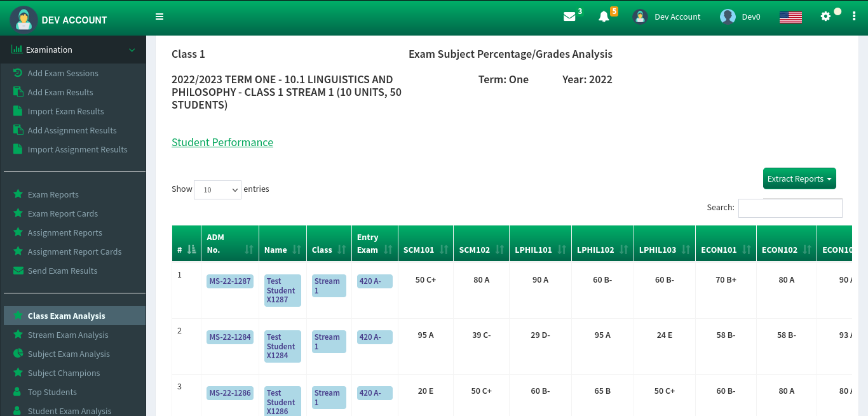This screenshot has height=416, width=868.
Task: Open admission number MS-22-1284 badge
Action: [x=230, y=337]
